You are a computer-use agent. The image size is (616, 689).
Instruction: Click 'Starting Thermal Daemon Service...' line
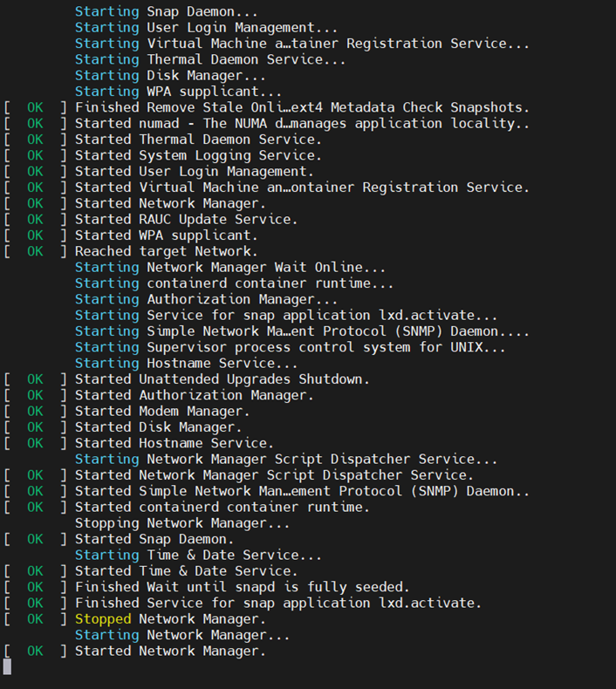click(210, 59)
